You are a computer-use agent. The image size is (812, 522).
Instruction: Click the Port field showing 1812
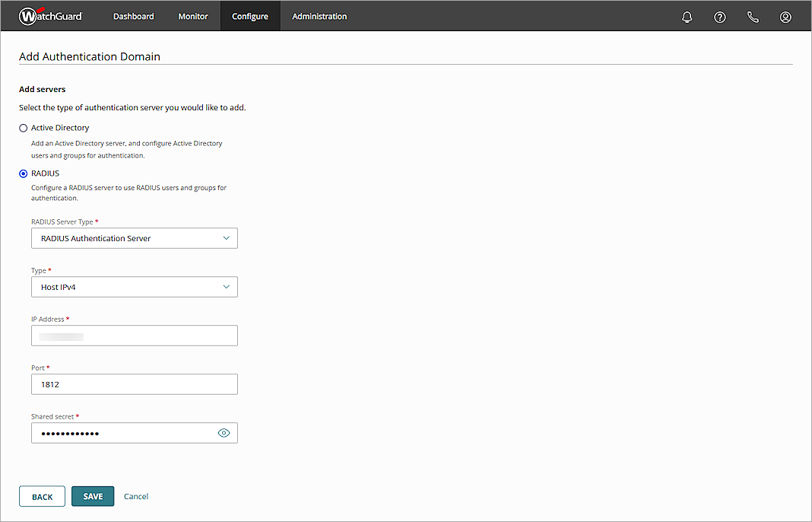(134, 384)
